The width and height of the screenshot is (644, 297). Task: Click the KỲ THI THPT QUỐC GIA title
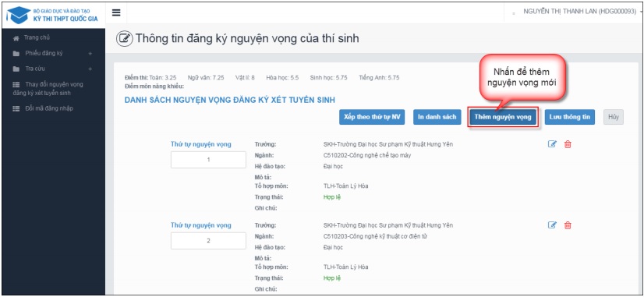click(x=65, y=19)
